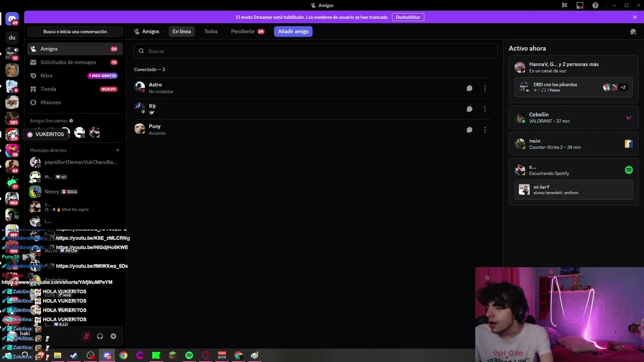Click the NUEVO badge next to Tienda
This screenshot has height=362, width=644.
109,89
